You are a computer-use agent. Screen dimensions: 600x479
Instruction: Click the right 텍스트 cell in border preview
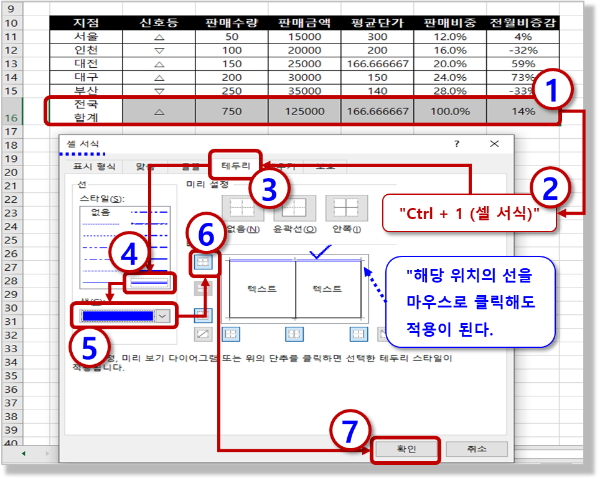point(328,289)
